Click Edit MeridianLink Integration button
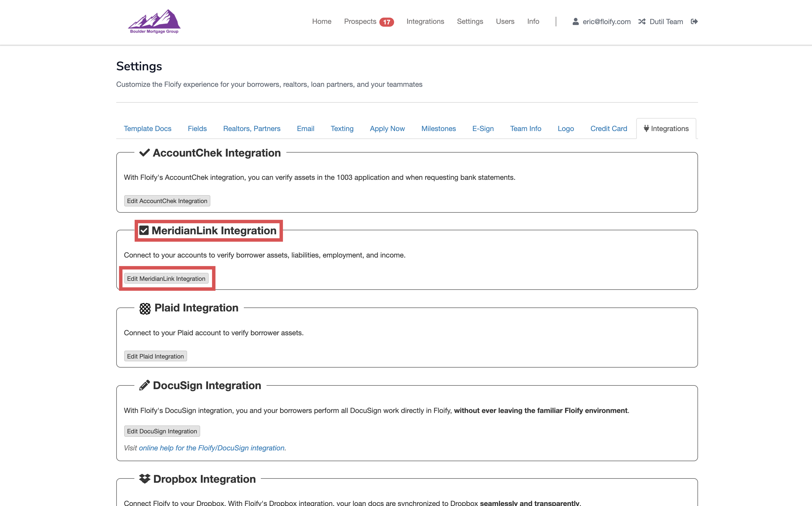This screenshot has width=812, height=506. click(x=166, y=279)
